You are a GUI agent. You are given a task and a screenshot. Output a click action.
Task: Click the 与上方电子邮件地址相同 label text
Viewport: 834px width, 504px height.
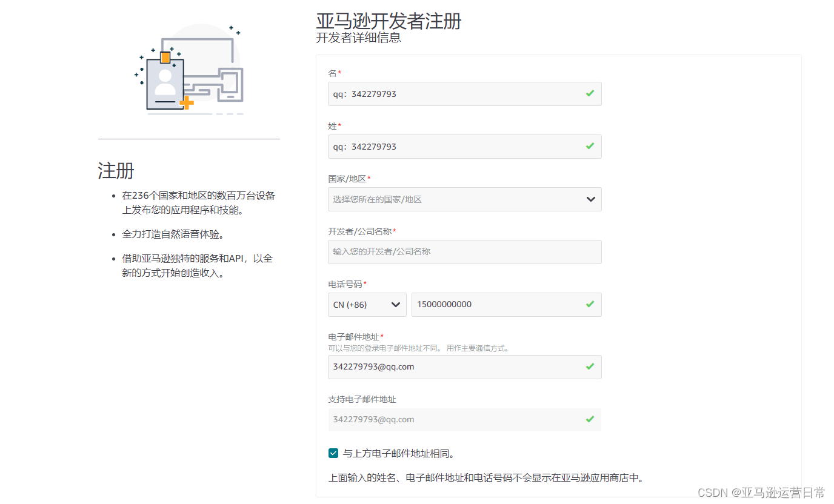(x=399, y=454)
